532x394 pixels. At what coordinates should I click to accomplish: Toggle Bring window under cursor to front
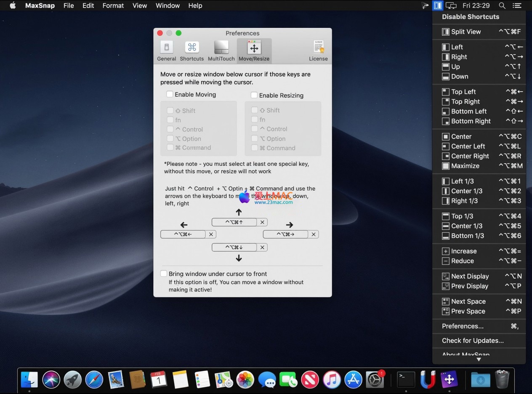164,274
